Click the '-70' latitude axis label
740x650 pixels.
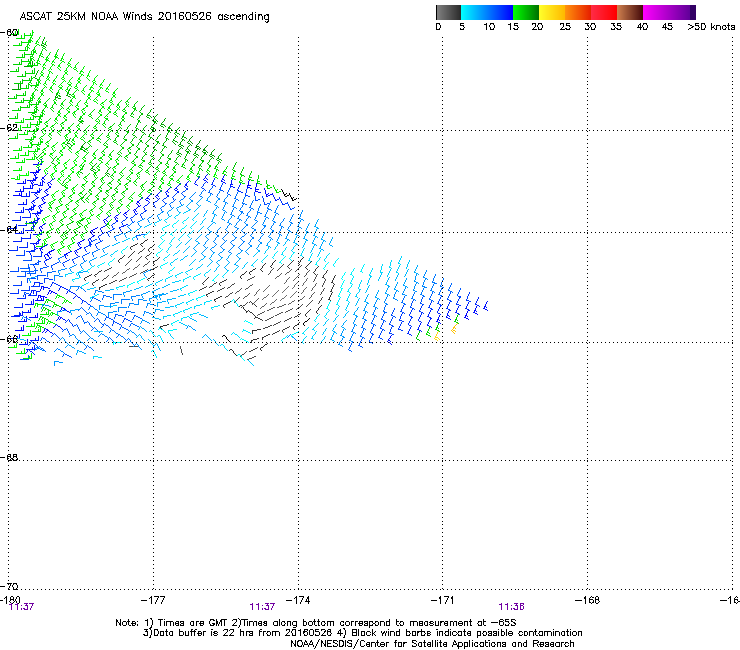[9, 586]
